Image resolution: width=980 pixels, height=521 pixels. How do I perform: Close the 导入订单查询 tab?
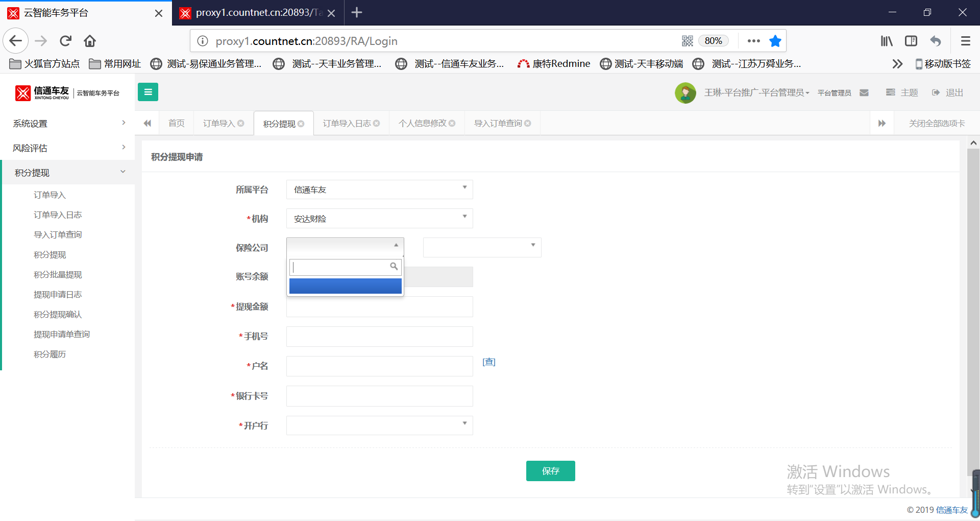[x=528, y=123]
